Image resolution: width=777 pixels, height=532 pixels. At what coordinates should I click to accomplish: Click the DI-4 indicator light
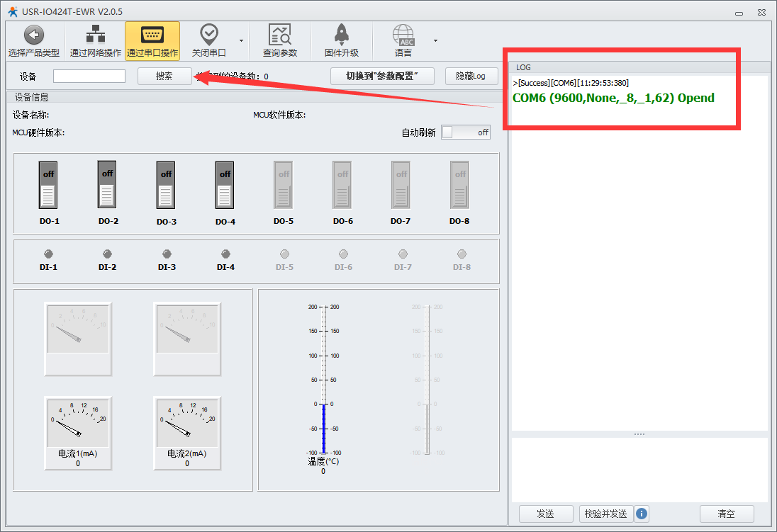225,254
